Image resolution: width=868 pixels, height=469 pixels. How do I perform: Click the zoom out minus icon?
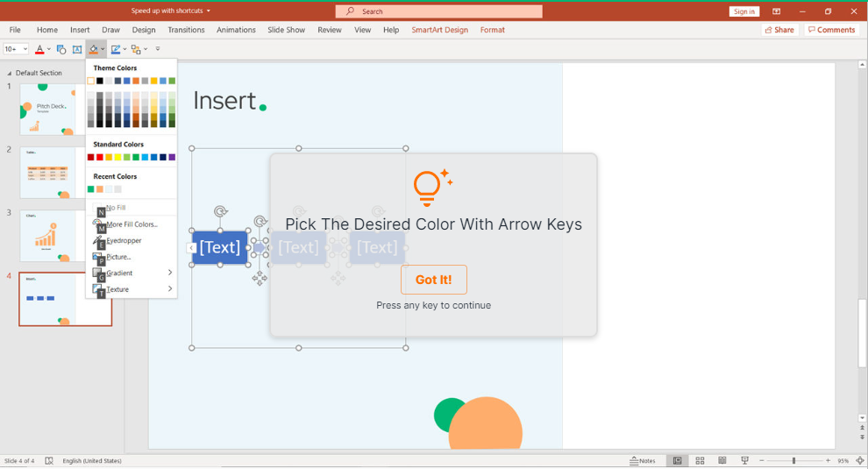tap(762, 461)
